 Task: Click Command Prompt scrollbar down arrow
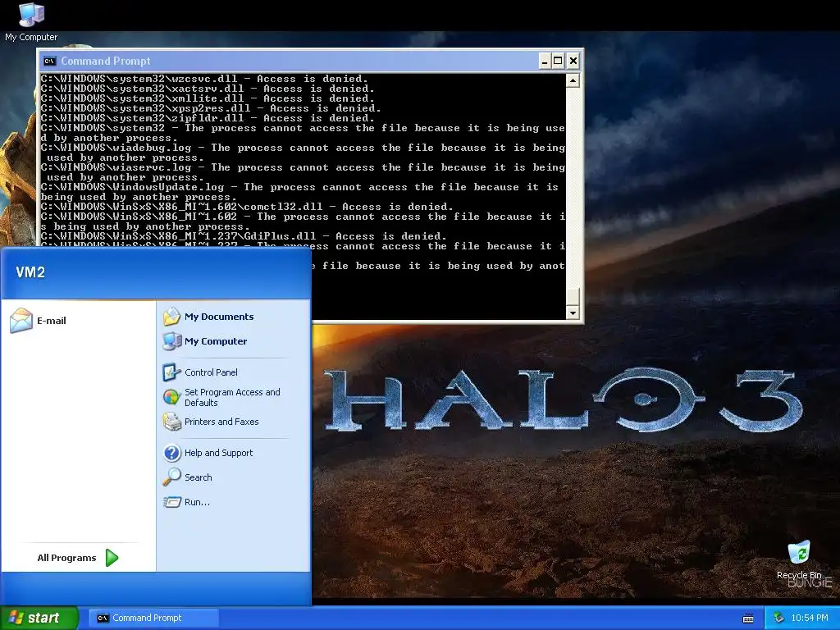pyautogui.click(x=573, y=313)
